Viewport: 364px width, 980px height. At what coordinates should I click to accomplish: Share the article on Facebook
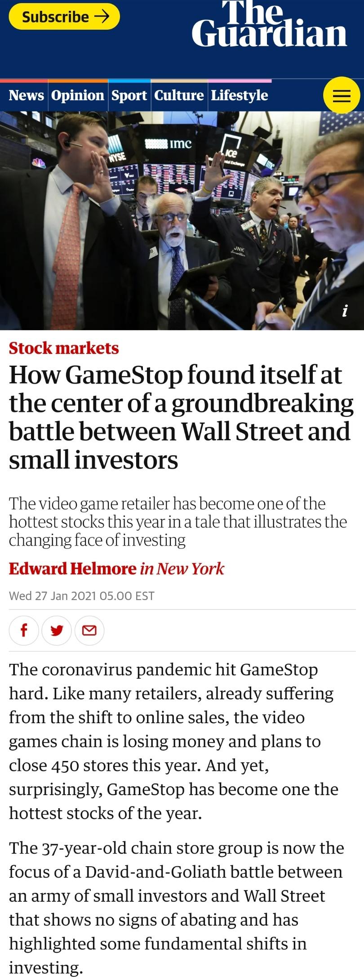coord(23,631)
